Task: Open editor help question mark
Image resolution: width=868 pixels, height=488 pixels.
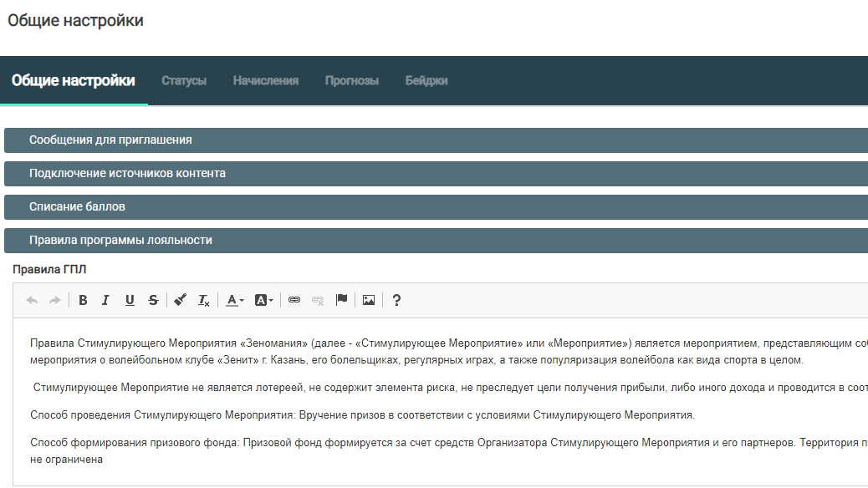Action: (396, 301)
